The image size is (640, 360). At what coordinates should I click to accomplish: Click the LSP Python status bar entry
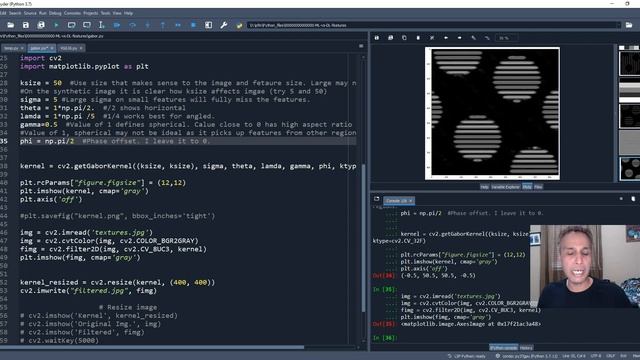click(x=467, y=356)
